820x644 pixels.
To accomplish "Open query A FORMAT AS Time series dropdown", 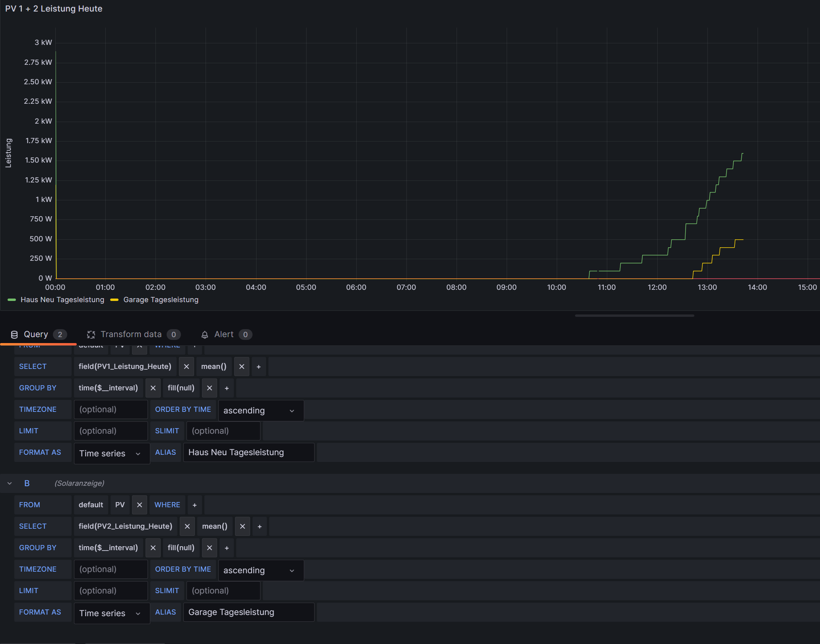I will point(111,454).
